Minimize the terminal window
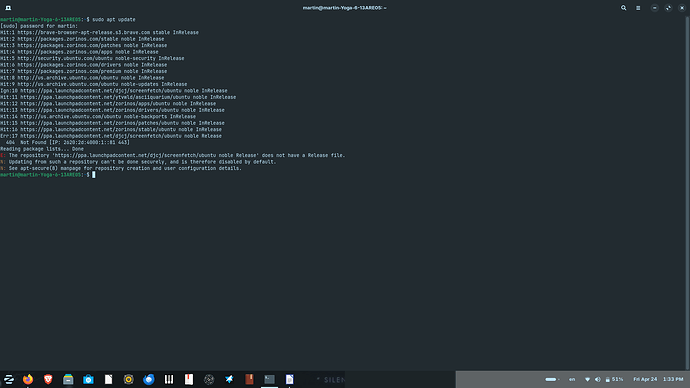Screen dimensions: 690x388 tap(655, 8)
